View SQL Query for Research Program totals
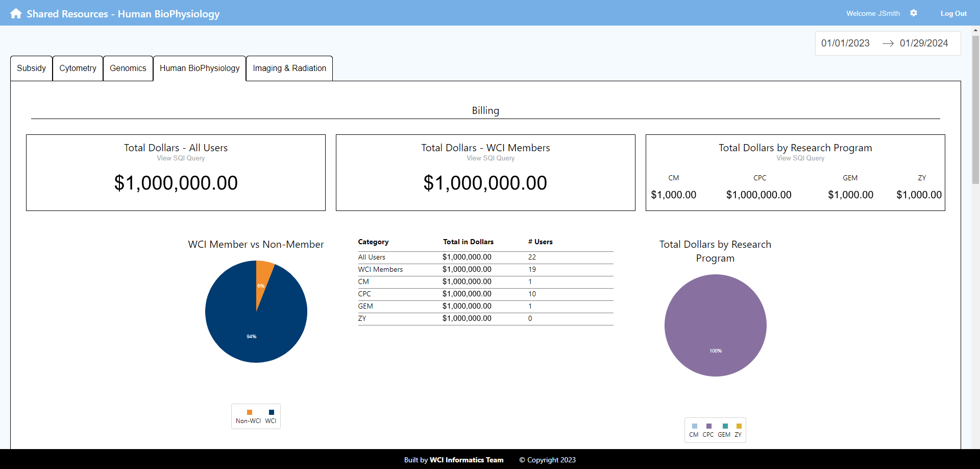 [x=800, y=158]
